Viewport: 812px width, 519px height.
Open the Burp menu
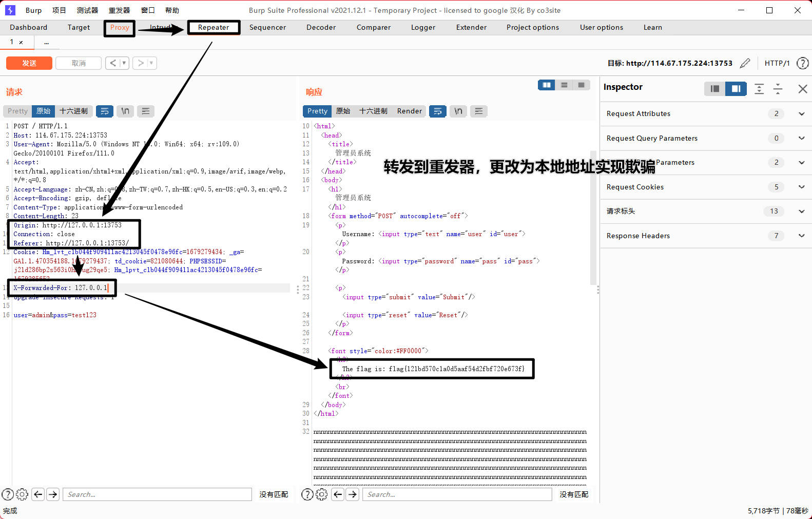pos(33,10)
